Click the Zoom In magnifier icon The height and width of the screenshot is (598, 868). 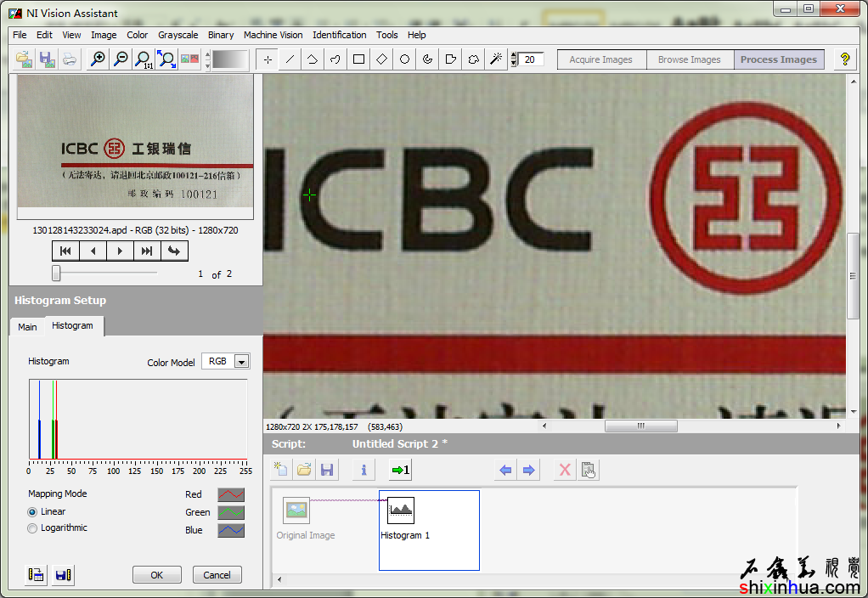(x=99, y=59)
